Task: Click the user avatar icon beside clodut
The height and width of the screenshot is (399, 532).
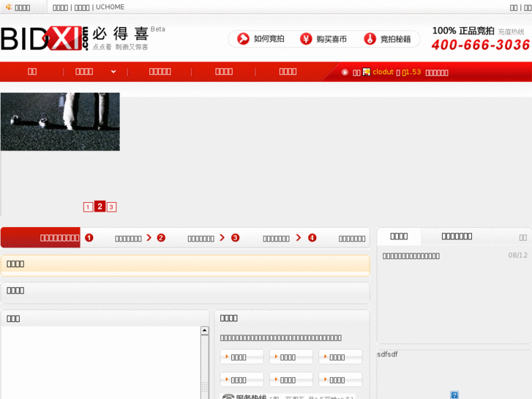Action: point(367,72)
